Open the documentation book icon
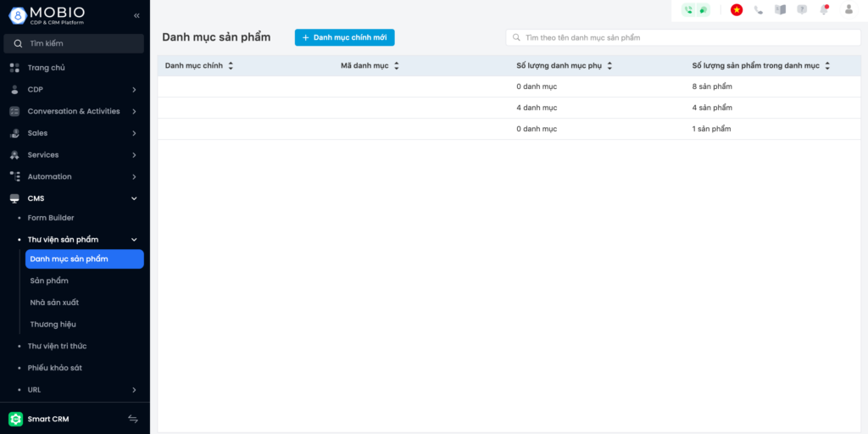The width and height of the screenshot is (868, 434). (x=781, y=10)
